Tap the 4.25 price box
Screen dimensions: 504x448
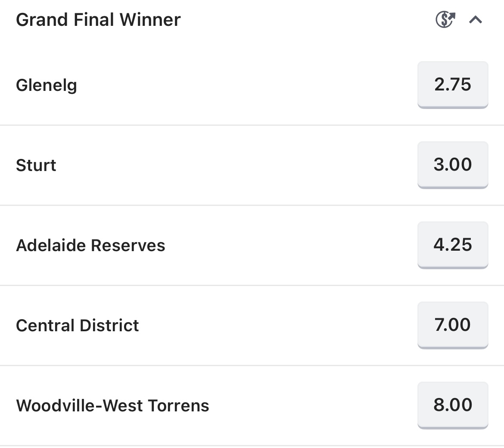tap(453, 245)
